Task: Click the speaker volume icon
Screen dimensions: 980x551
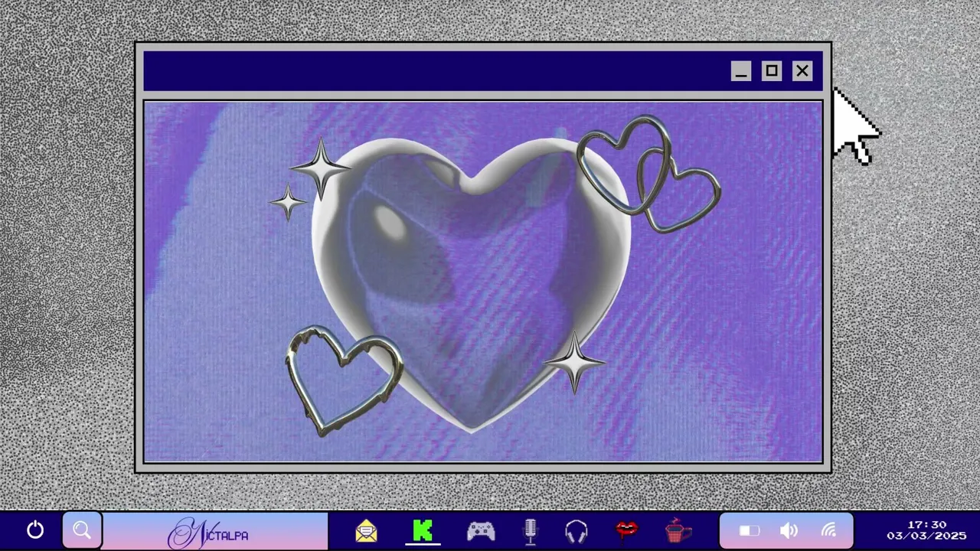Action: 789,531
